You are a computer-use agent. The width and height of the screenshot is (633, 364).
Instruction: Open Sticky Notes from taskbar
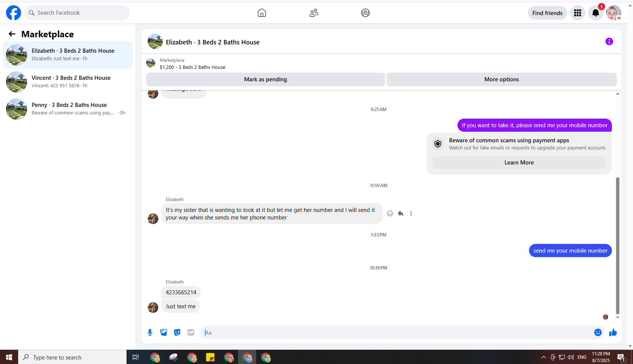click(210, 357)
